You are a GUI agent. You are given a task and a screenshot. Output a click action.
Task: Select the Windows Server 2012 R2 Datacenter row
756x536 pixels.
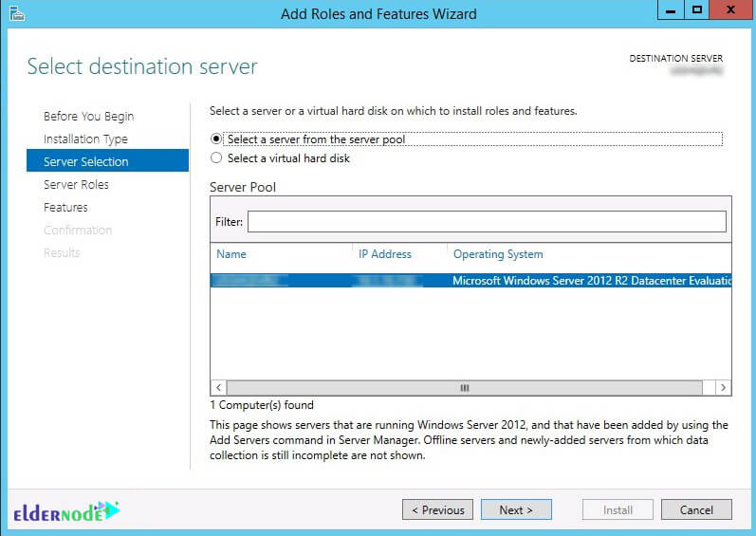pos(471,281)
